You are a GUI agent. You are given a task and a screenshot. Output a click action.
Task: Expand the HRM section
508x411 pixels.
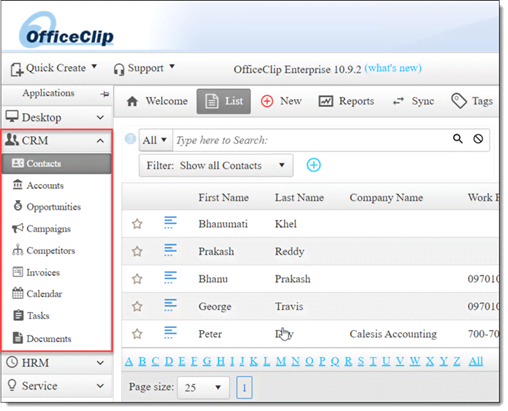pos(57,362)
